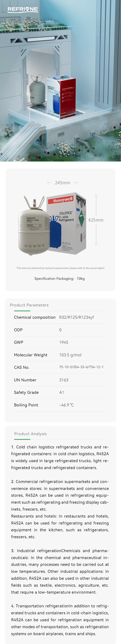This screenshot has width=121, height=644.
Task: Open the Product Parameters section heading
Action: pos(29,305)
